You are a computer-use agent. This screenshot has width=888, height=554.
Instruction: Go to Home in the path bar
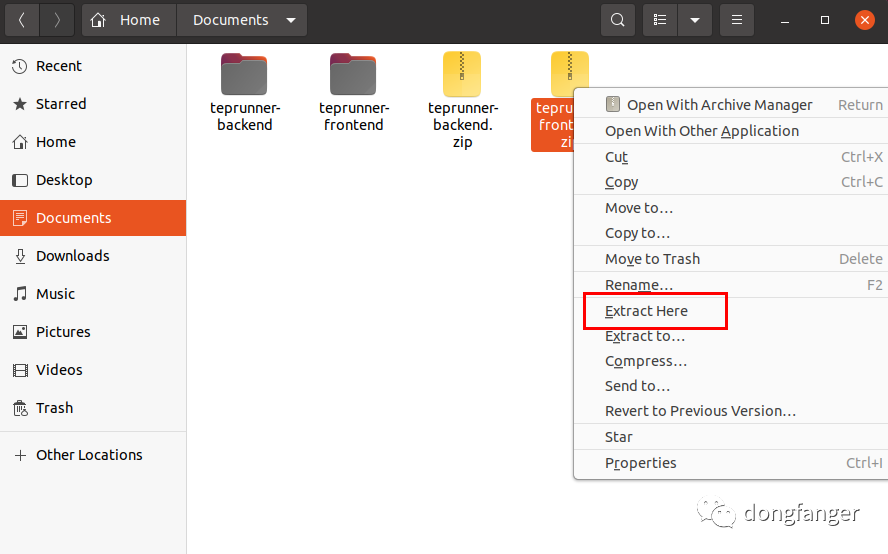(129, 20)
